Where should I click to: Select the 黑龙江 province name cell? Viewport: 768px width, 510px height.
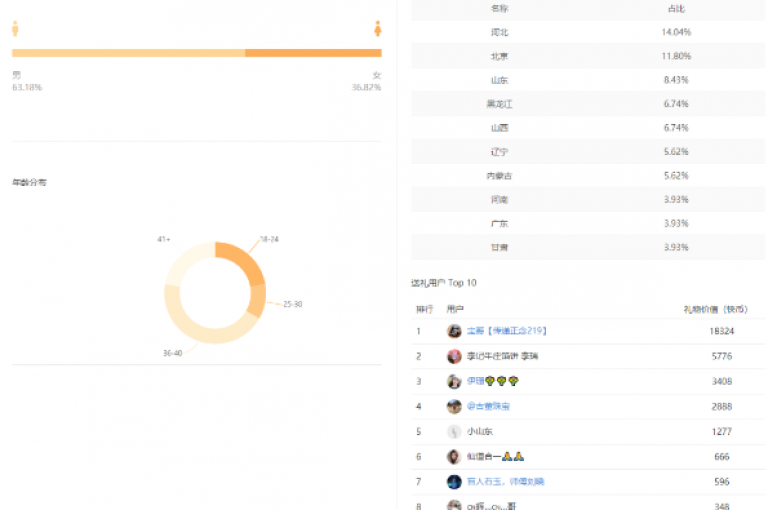[x=499, y=104]
